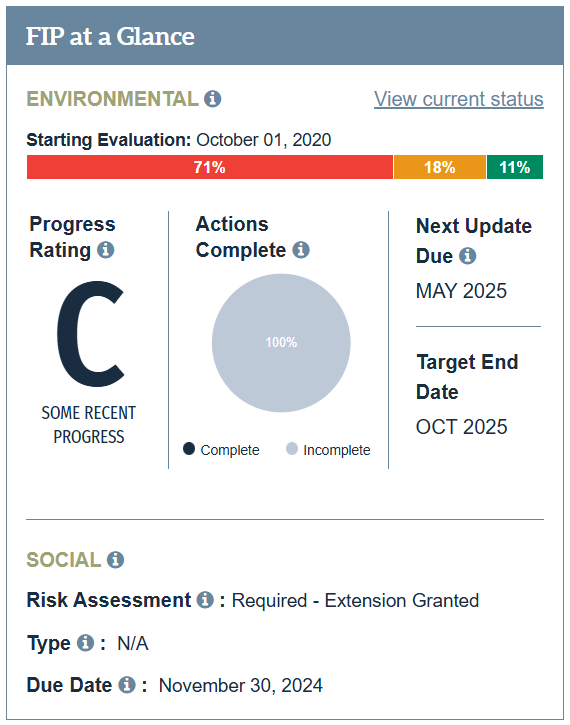
Task: Click the info icon next to Type
Action: click(x=86, y=643)
